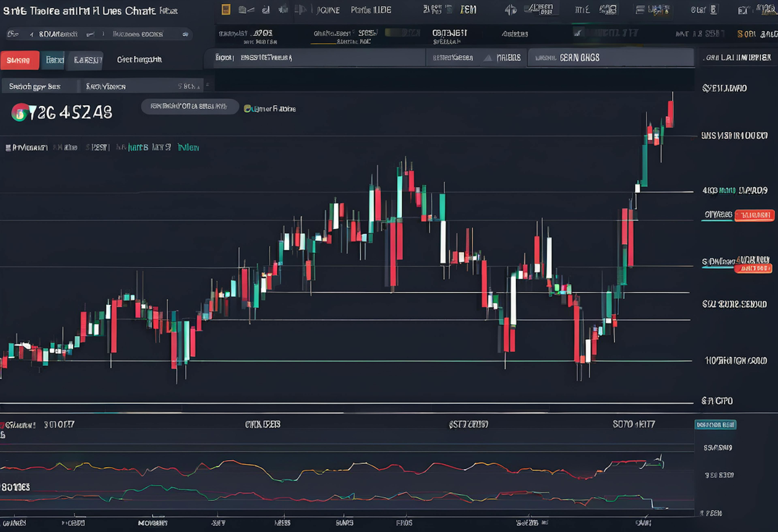Click the rounded pill button above the chart
778x532 pixels.
click(189, 106)
